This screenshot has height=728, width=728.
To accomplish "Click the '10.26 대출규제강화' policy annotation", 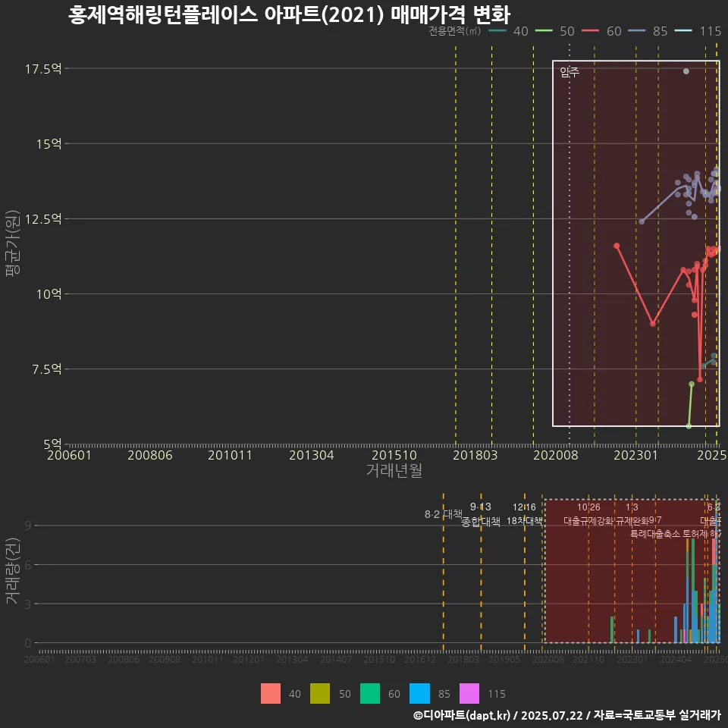I will 588,514.
